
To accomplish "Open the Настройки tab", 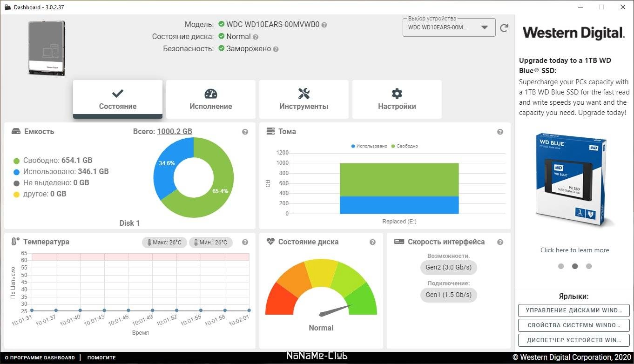I will tap(397, 99).
